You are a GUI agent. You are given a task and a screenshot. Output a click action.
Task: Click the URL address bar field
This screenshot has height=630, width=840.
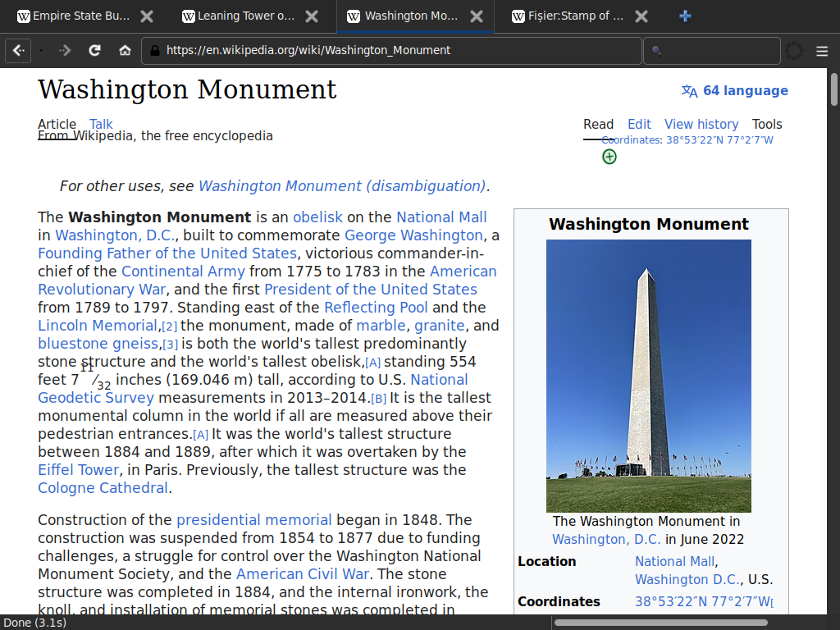tap(394, 50)
